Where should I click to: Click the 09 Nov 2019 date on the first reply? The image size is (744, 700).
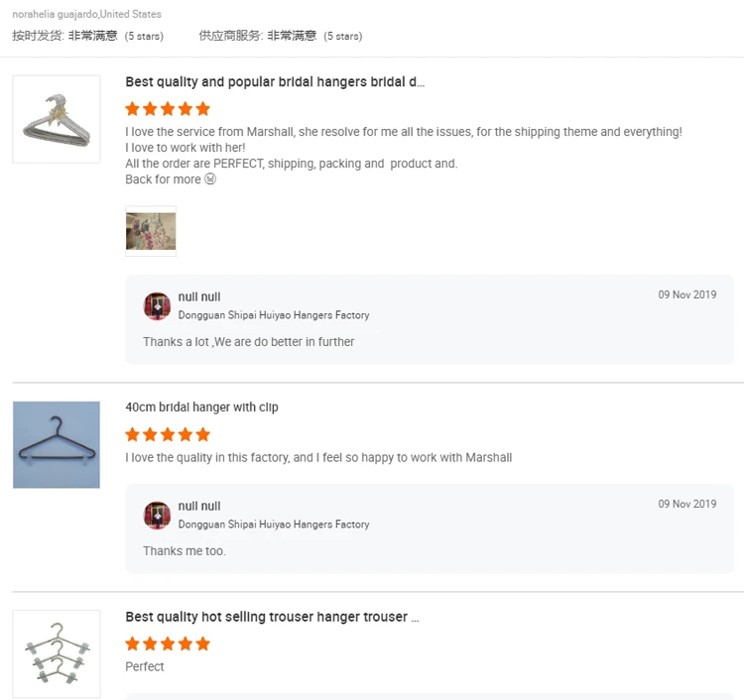(x=686, y=294)
